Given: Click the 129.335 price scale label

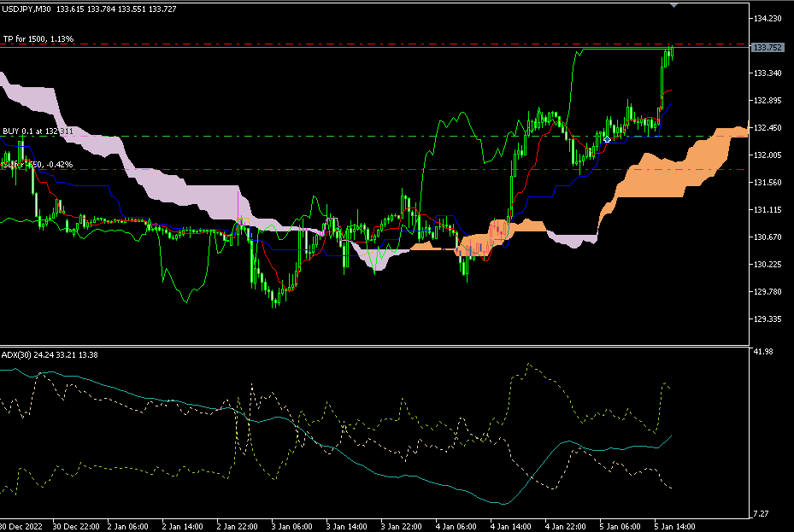Looking at the screenshot, I should pyautogui.click(x=767, y=319).
